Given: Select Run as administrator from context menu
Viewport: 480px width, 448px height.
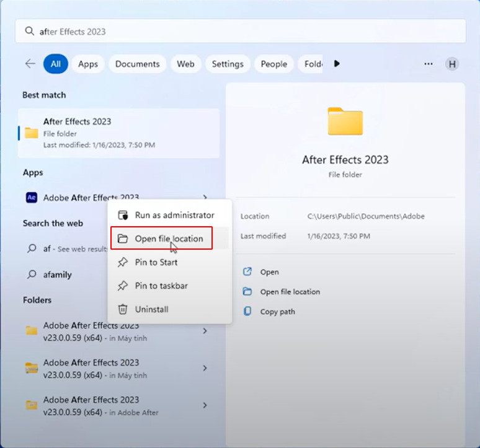Looking at the screenshot, I should point(174,215).
